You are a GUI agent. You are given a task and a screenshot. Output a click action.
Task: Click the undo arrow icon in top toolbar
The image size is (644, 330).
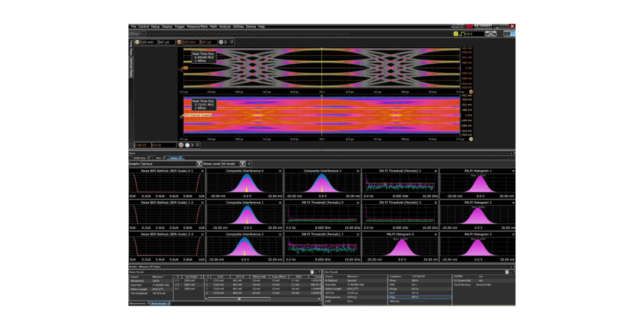tap(488, 34)
